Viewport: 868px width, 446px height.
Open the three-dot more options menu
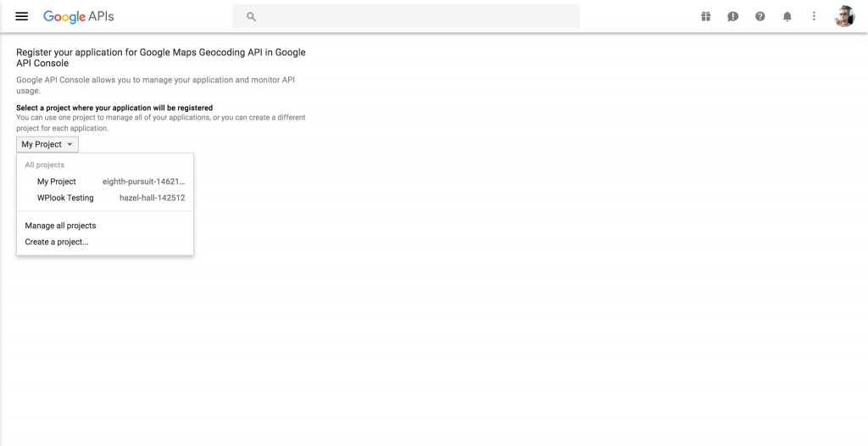(x=814, y=16)
